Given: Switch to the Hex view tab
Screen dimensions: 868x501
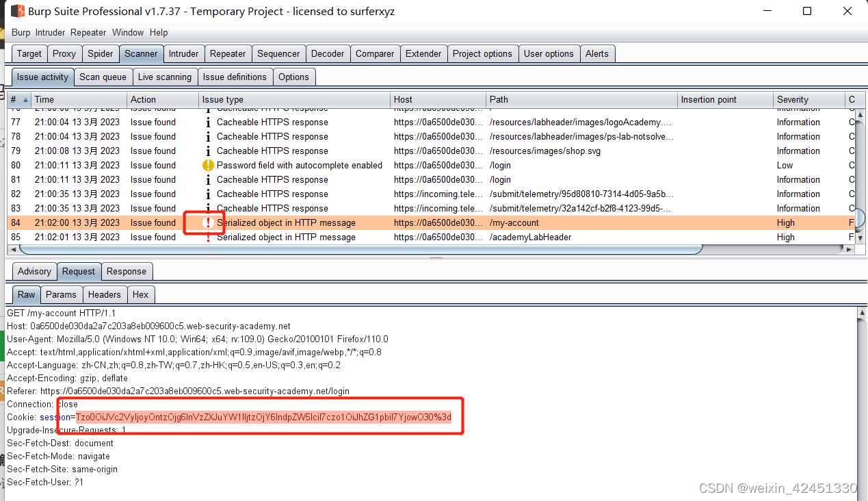Looking at the screenshot, I should click(x=141, y=294).
